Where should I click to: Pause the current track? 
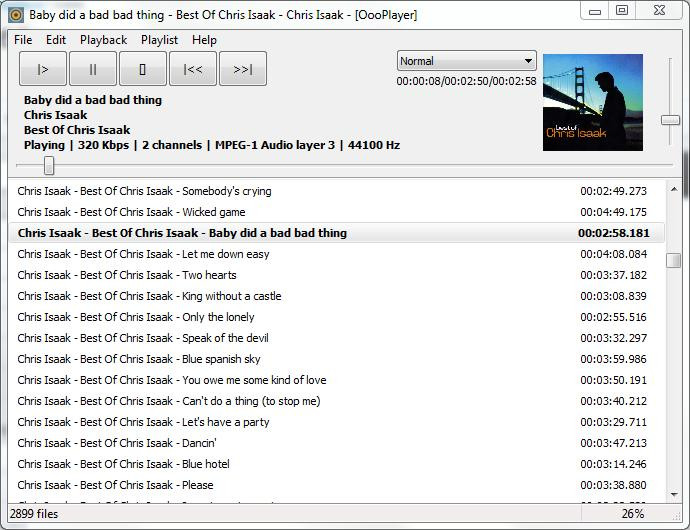pos(93,69)
